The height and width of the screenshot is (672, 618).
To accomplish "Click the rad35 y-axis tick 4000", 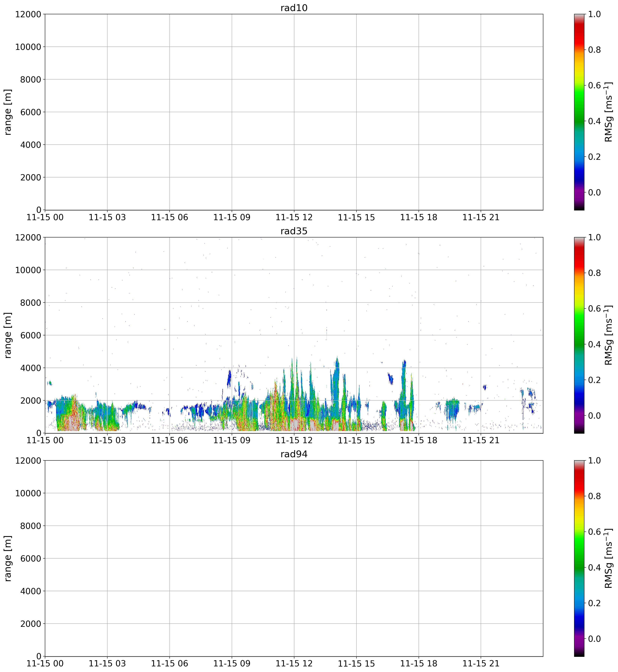I will 31,368.
